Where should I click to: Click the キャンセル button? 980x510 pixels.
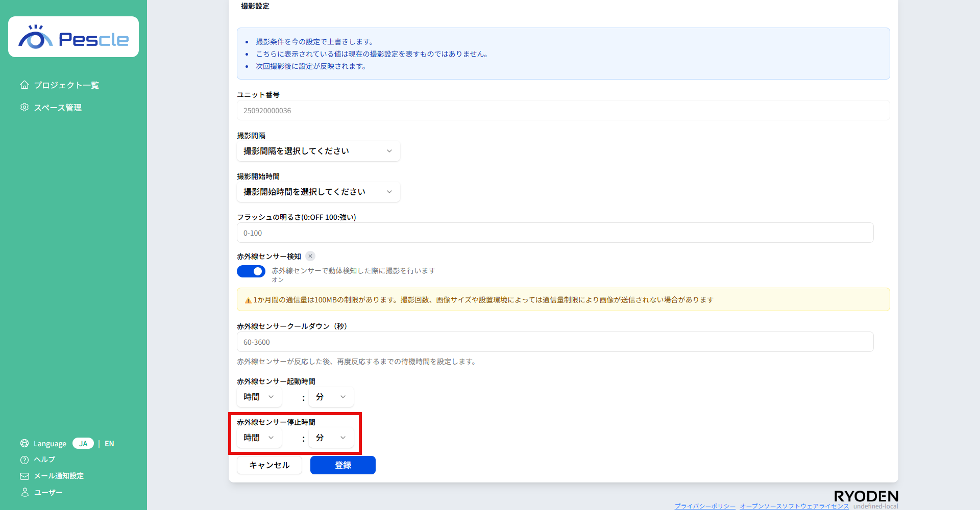[x=269, y=465]
